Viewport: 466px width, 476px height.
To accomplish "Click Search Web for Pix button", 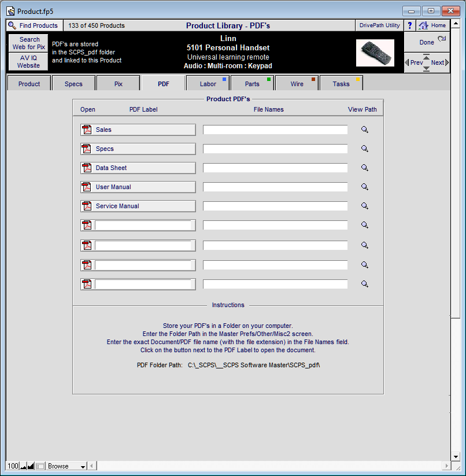I will click(28, 43).
